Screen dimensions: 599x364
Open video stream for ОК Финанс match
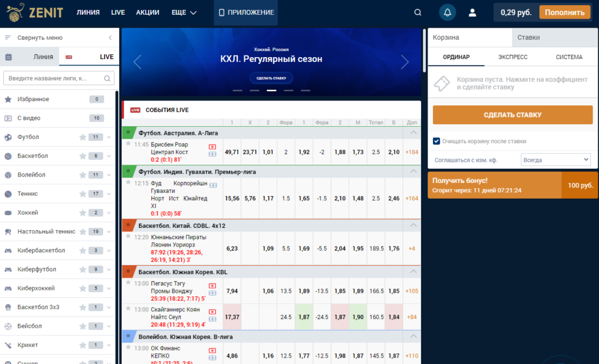(212, 351)
